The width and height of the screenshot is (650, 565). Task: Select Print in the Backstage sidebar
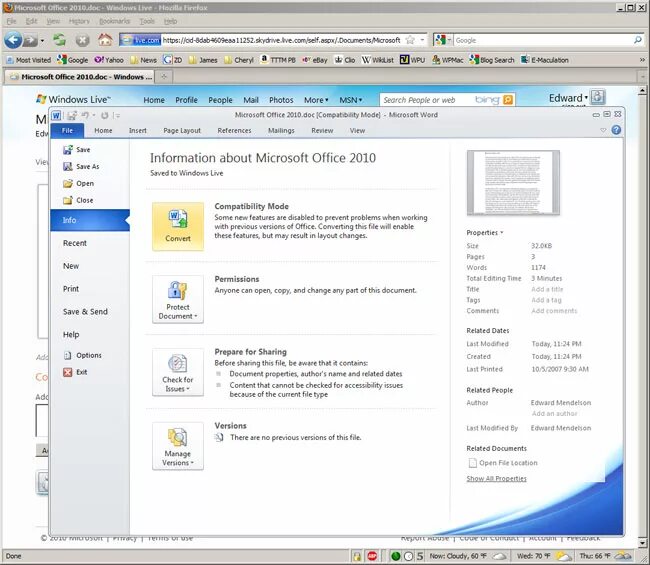(71, 289)
